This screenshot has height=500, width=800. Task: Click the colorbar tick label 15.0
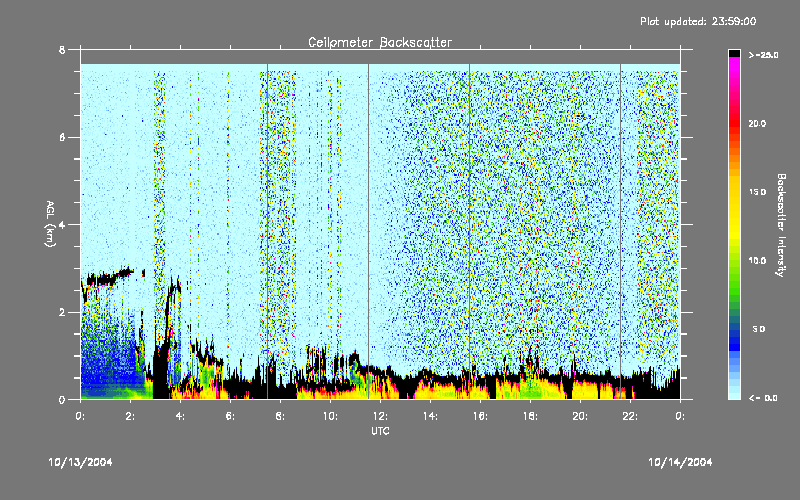point(757,192)
